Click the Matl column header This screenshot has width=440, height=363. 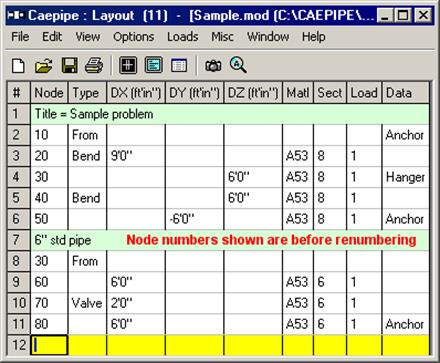tap(298, 93)
